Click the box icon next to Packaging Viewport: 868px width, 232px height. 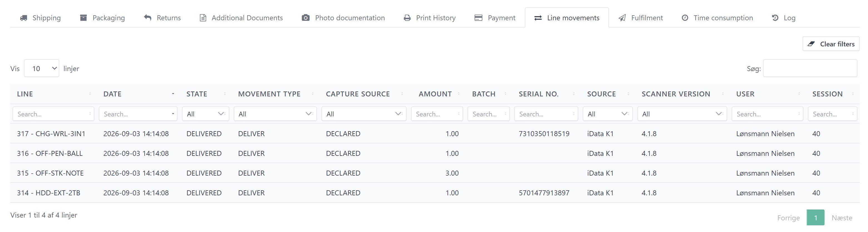coord(83,18)
